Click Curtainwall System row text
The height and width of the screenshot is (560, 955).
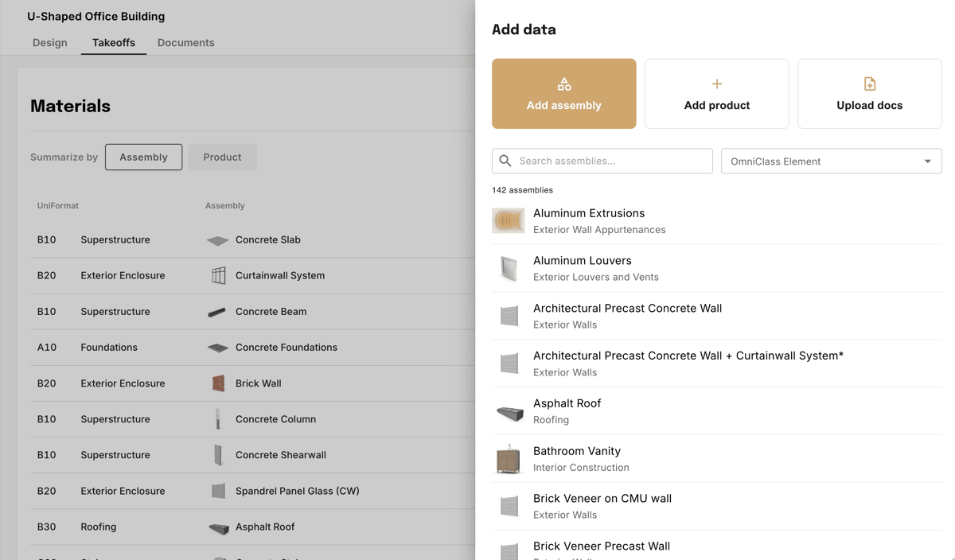280,275
